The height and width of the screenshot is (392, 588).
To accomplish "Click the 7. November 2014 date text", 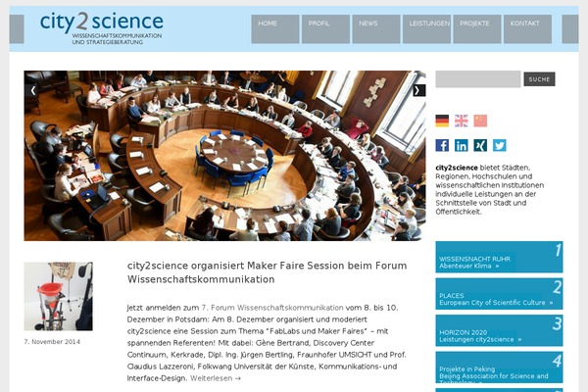I will pos(52,342).
